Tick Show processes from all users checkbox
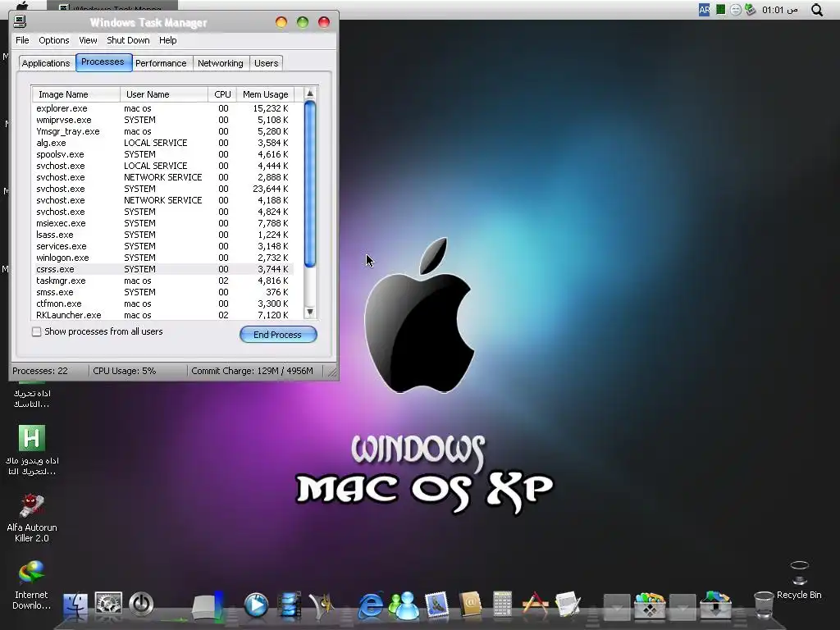Viewport: 840px width, 630px height. tap(36, 331)
